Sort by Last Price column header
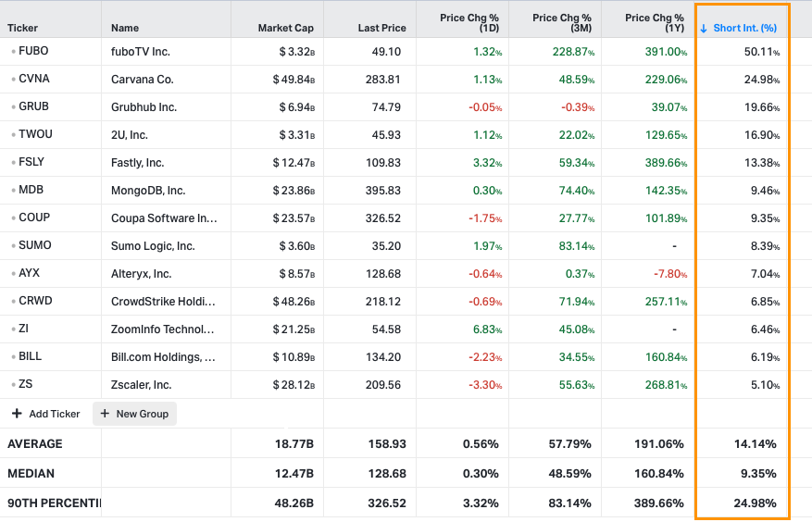Viewport: 812px width, 522px height. 381,28
